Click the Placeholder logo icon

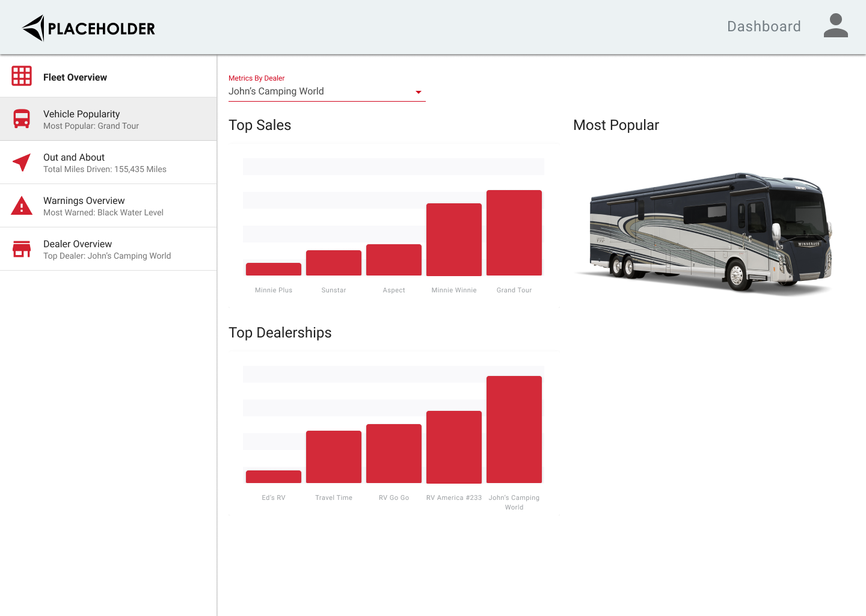[33, 26]
